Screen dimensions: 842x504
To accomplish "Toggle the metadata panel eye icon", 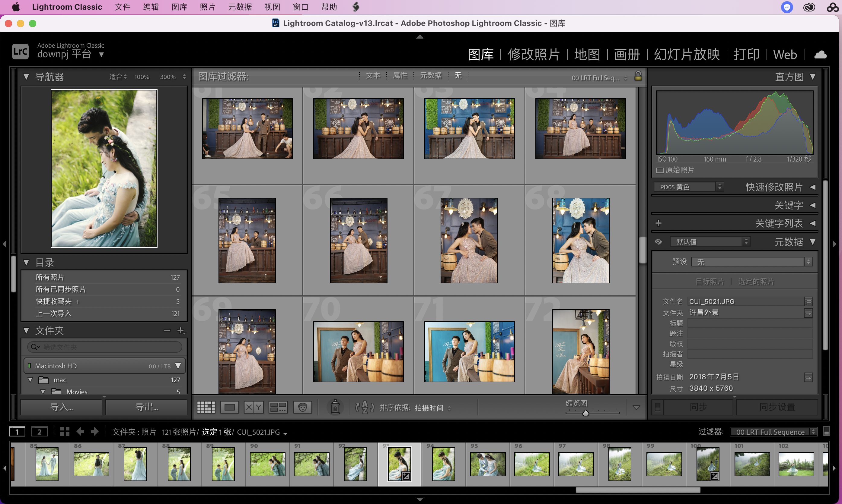I will tap(659, 242).
